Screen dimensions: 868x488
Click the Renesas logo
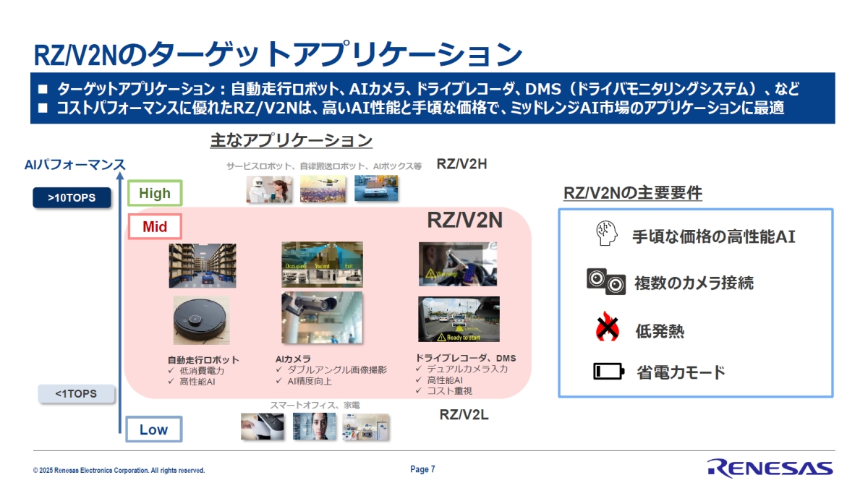(770, 468)
